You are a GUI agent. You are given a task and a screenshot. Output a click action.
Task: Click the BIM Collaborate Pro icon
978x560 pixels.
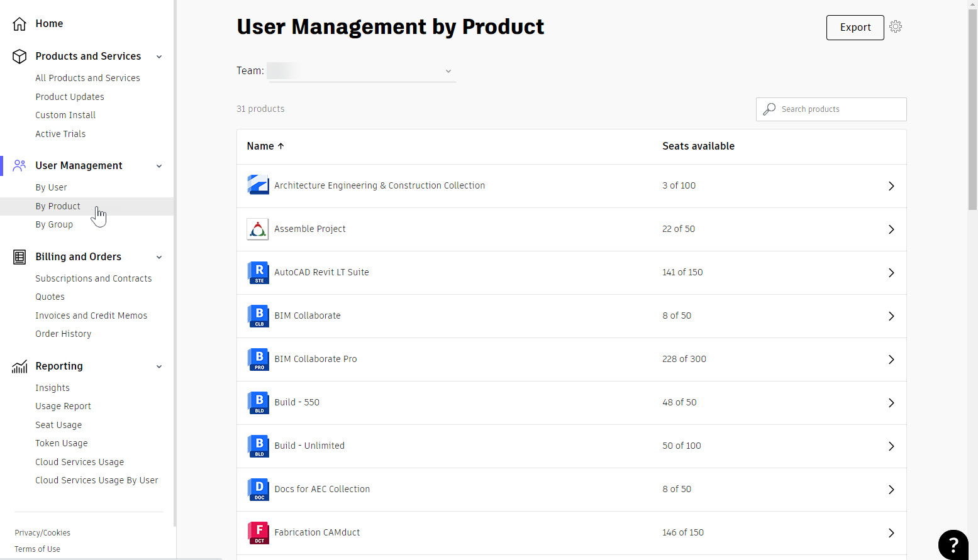coord(258,359)
